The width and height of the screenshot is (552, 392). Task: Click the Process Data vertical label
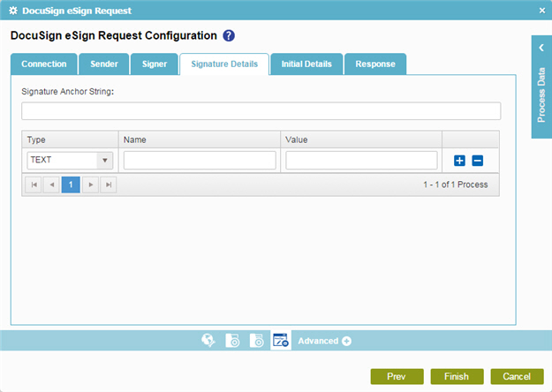pyautogui.click(x=541, y=95)
